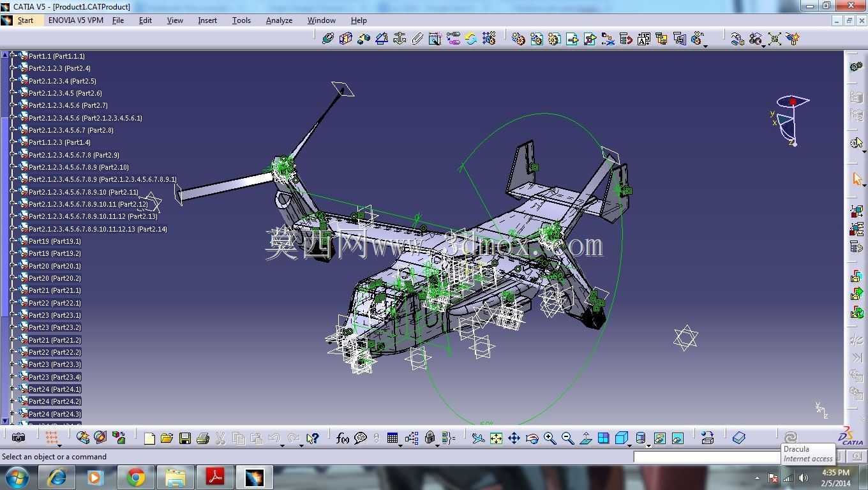Select the Rotate view tool

(532, 438)
